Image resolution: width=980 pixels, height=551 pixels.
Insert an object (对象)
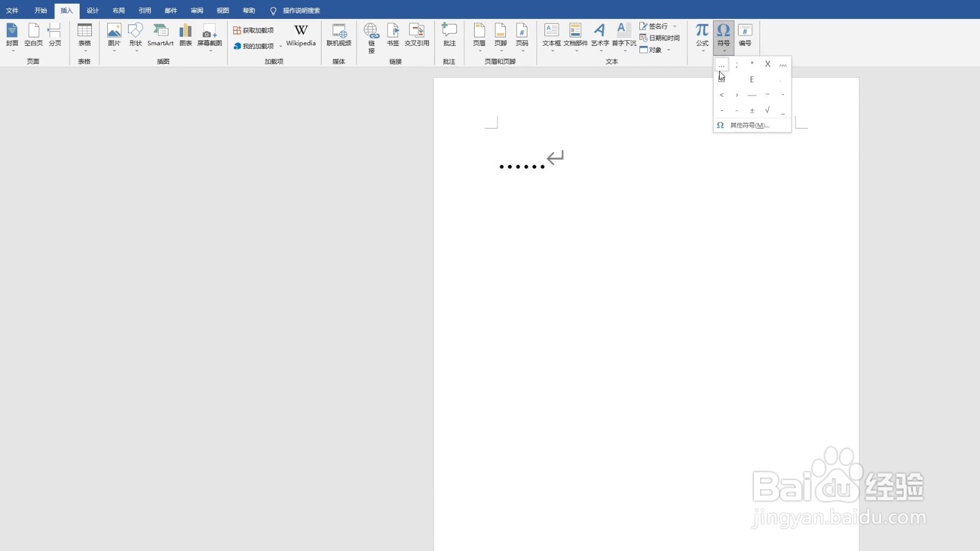click(x=651, y=50)
